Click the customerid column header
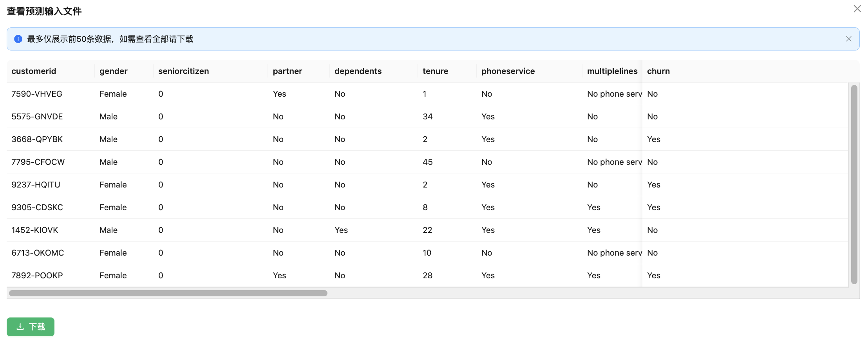Viewport: 868px width, 339px height. [34, 71]
